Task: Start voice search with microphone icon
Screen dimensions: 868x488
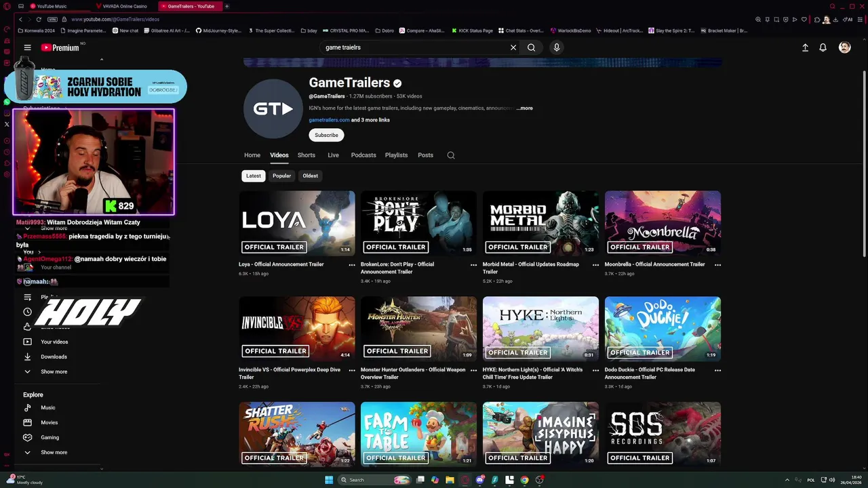Action: pos(557,47)
